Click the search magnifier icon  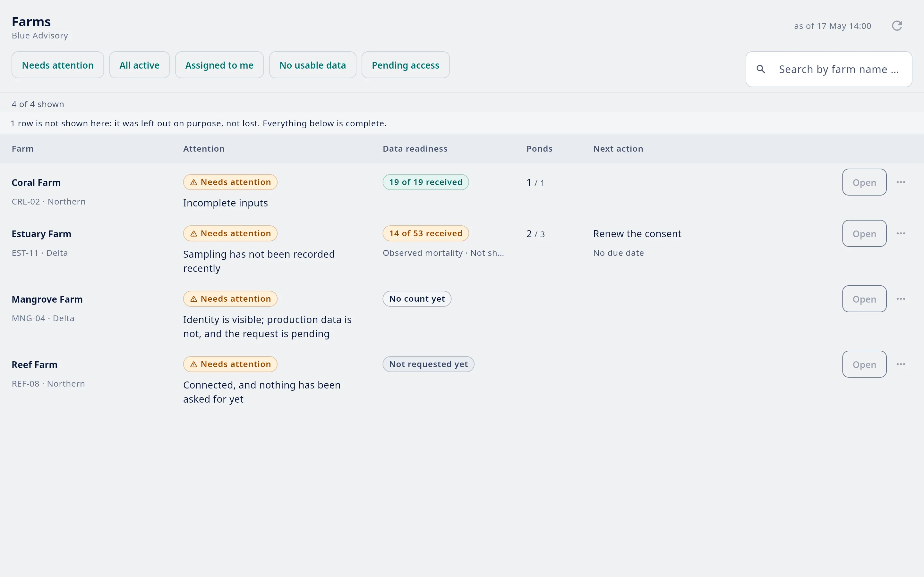coord(761,69)
